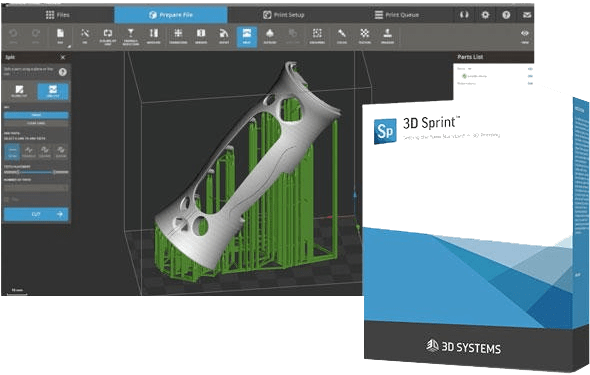The width and height of the screenshot is (590, 375).
Task: Expand the File toolbar dropdown arrow
Action: pyautogui.click(x=69, y=46)
